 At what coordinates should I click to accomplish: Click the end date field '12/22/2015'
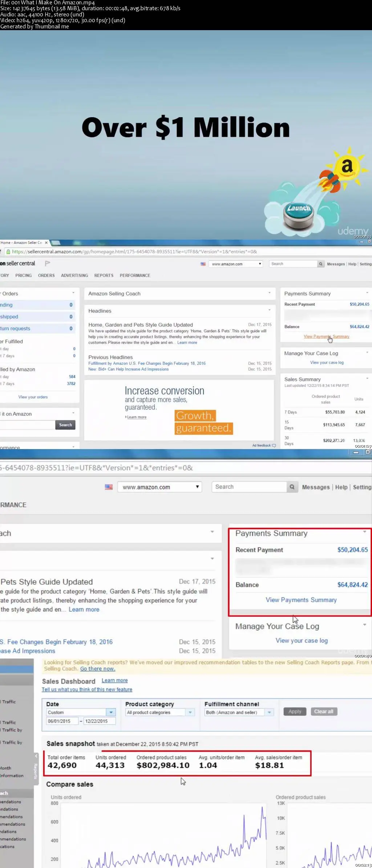pyautogui.click(x=100, y=721)
